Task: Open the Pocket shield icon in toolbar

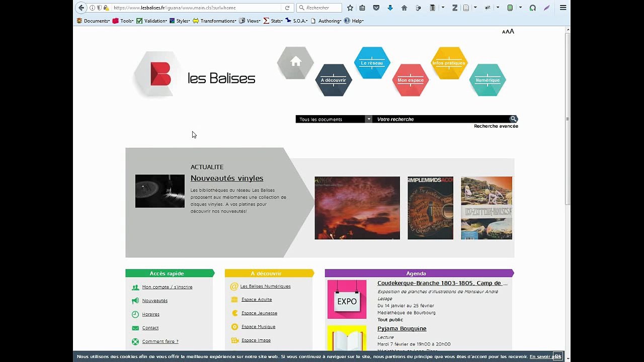Action: point(376,8)
